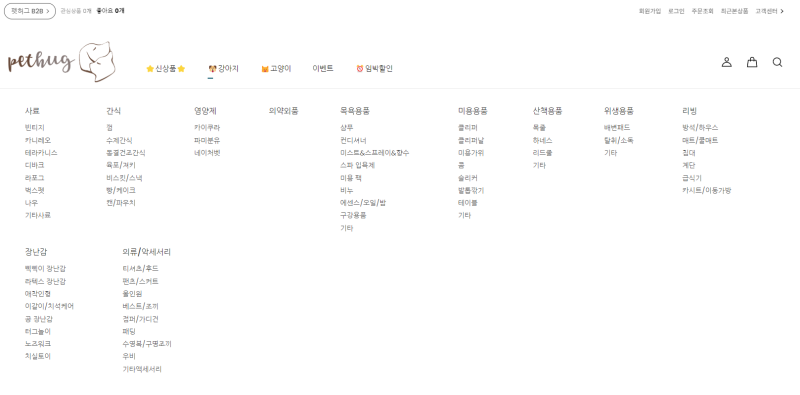Click the 미용가위 link
The image size is (800, 395).
point(471,153)
